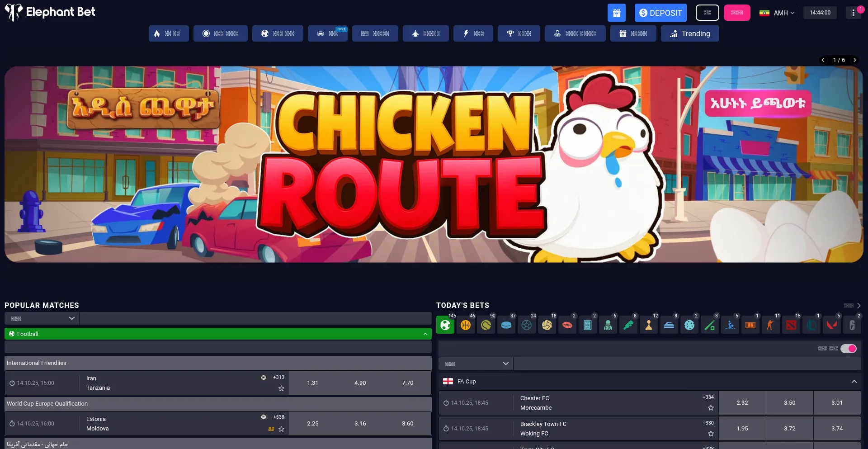The width and height of the screenshot is (868, 449).
Task: Choose the ice hockey puck icon
Action: [x=506, y=325]
